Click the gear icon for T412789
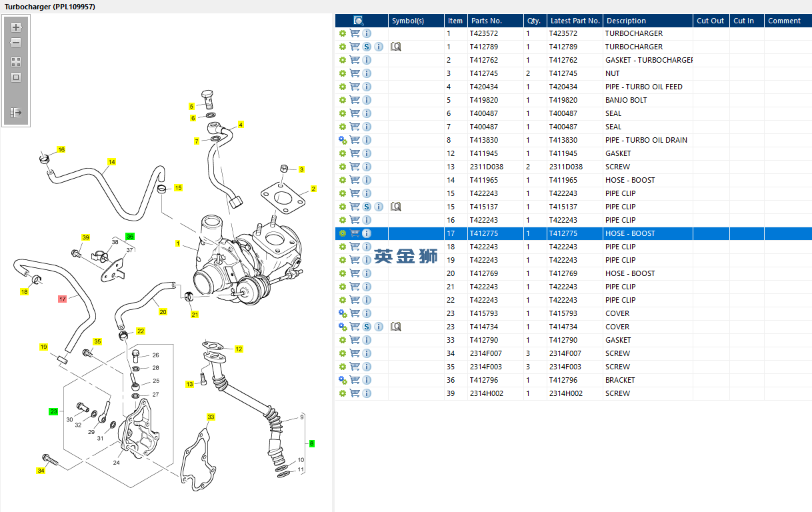 point(343,47)
